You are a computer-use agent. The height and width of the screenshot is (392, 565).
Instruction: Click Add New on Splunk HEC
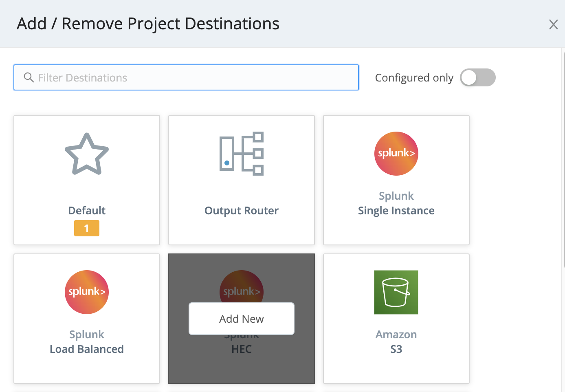pos(242,319)
